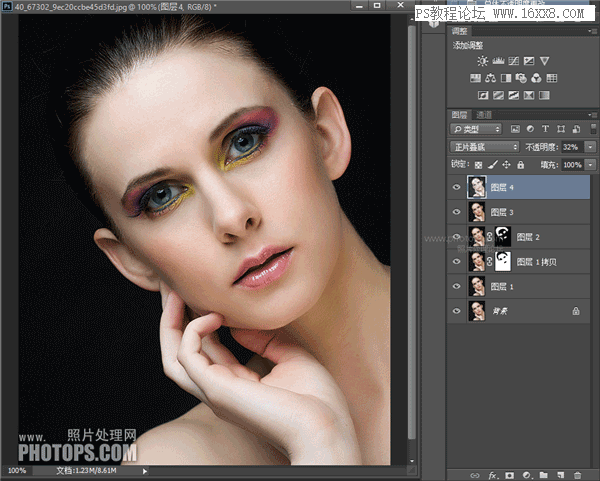Click the 图层 3 layer thumbnail
This screenshot has width=600, height=481.
(x=477, y=212)
